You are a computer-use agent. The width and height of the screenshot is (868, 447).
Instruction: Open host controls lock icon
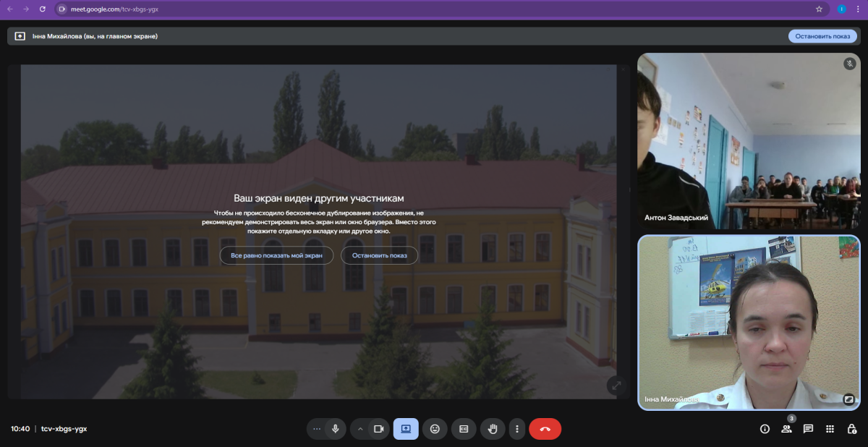851,429
